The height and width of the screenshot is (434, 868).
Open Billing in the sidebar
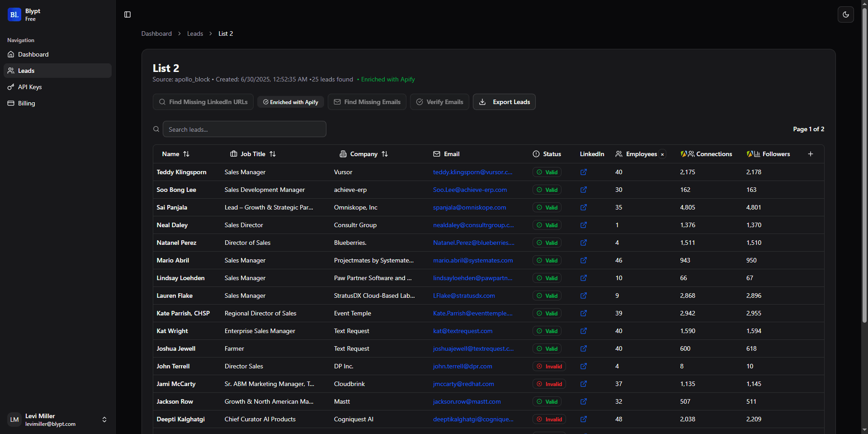57,103
